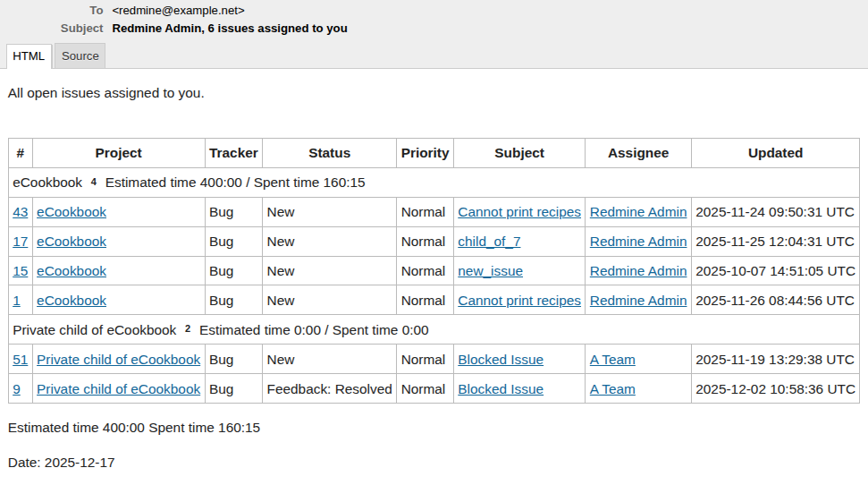Viewport: 868px width, 485px height.
Task: Open the new_issue subject link
Action: (490, 271)
